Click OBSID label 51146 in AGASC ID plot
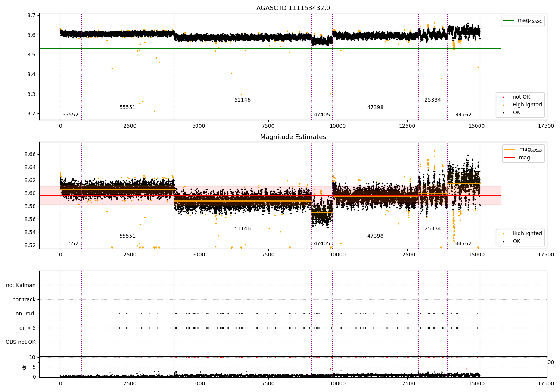Image resolution: width=560 pixels, height=392 pixels. 243,100
